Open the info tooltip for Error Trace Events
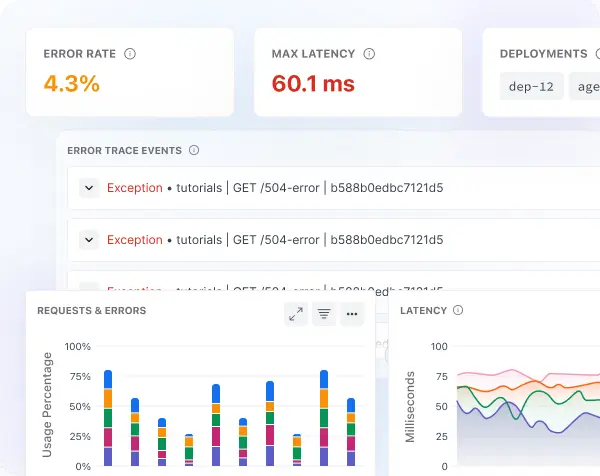 click(x=194, y=150)
